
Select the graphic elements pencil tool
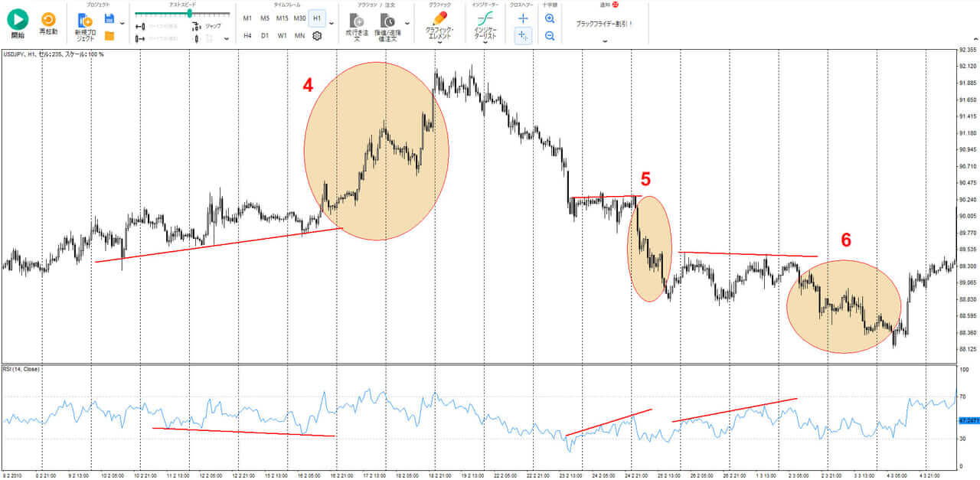[x=439, y=18]
